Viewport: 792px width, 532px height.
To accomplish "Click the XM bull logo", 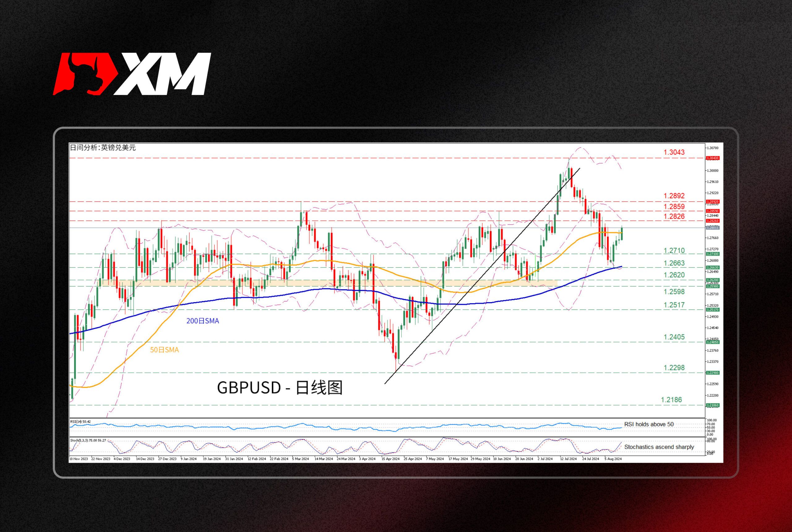I will [132, 74].
